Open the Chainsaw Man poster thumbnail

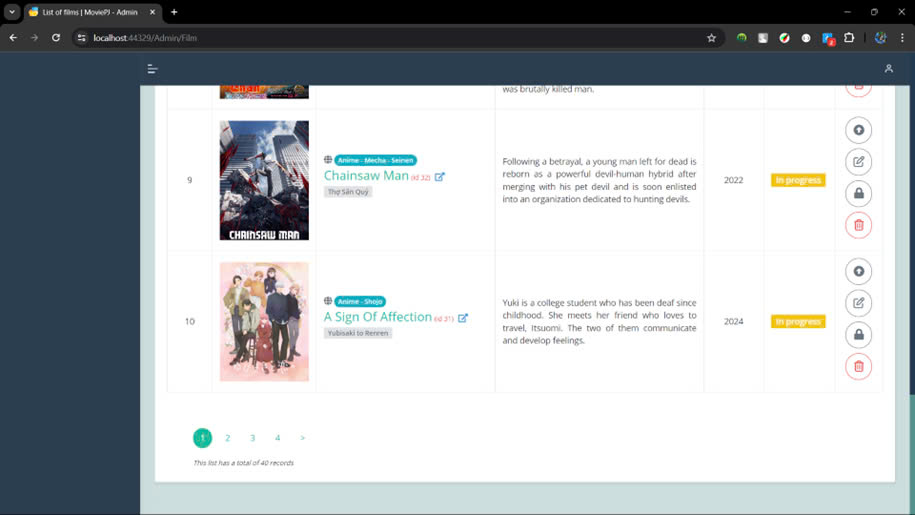click(x=264, y=180)
